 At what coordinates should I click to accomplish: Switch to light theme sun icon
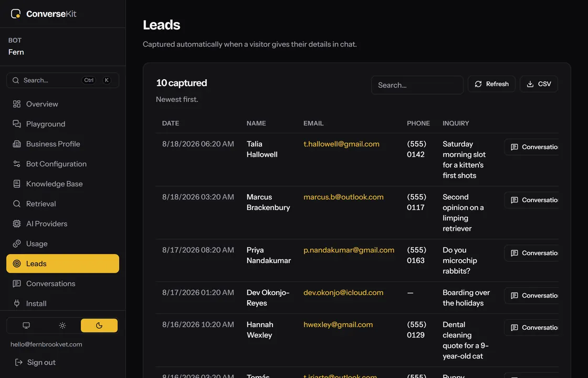point(62,325)
